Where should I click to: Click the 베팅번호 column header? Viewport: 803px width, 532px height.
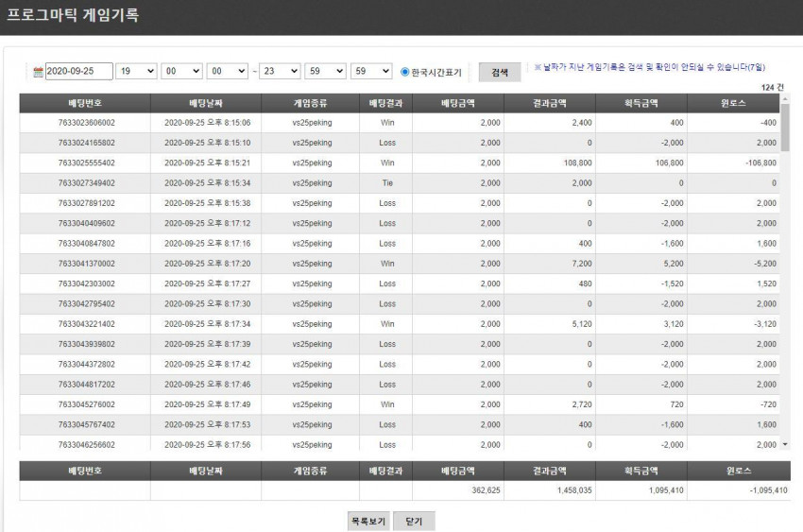pyautogui.click(x=85, y=103)
